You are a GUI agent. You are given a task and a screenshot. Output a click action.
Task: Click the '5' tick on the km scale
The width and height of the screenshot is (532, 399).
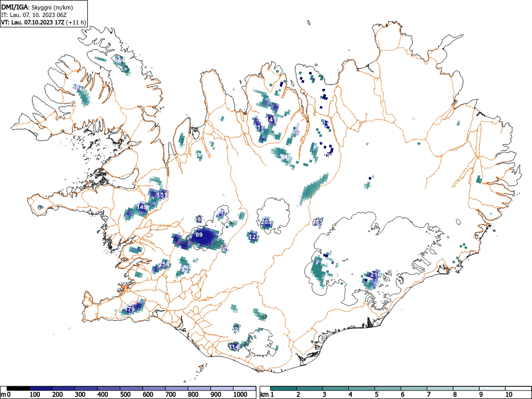pyautogui.click(x=376, y=394)
